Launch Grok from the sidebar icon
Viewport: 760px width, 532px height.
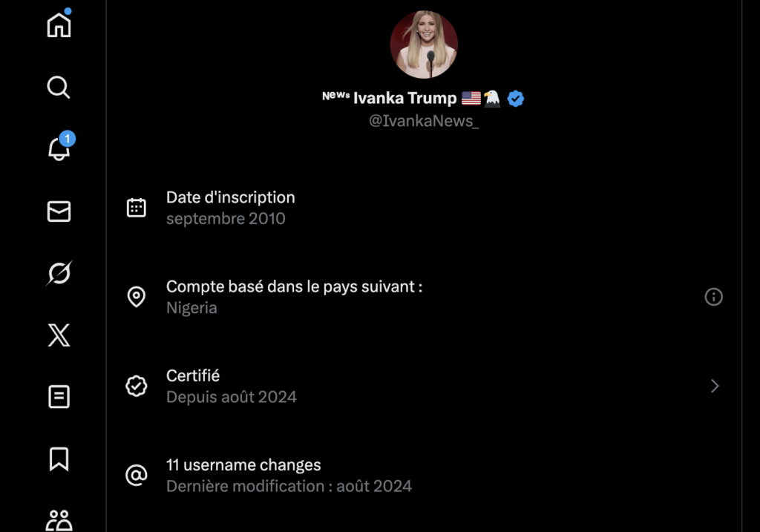coord(58,273)
